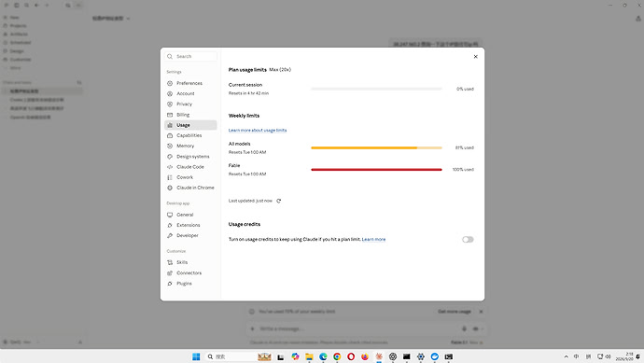Image resolution: width=644 pixels, height=363 pixels.
Task: Open Plugins under Customize
Action: (190, 284)
